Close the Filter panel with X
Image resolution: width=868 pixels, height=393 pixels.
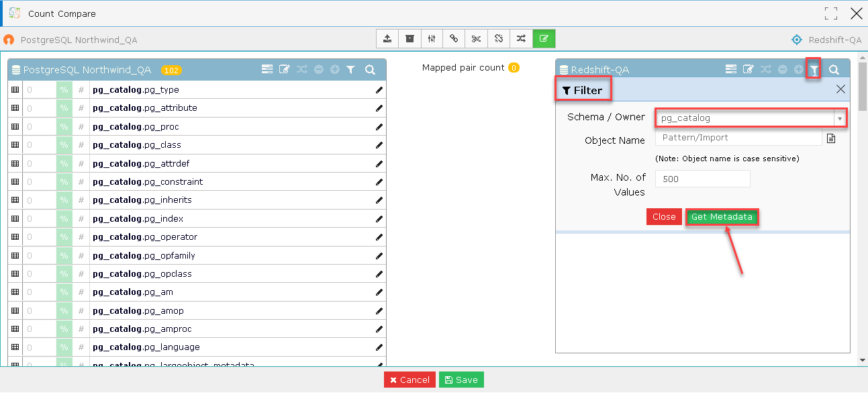coord(840,89)
